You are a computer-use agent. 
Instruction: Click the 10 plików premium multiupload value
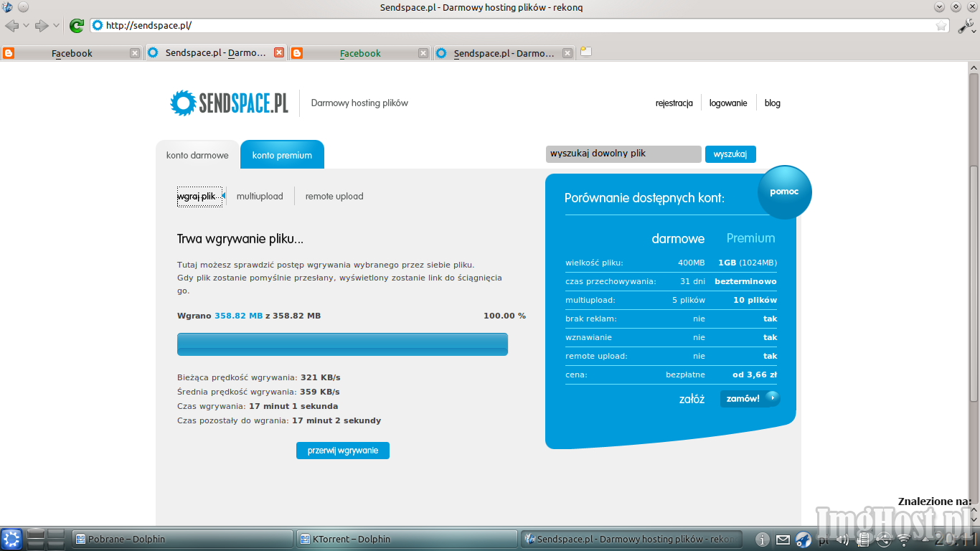[755, 300]
